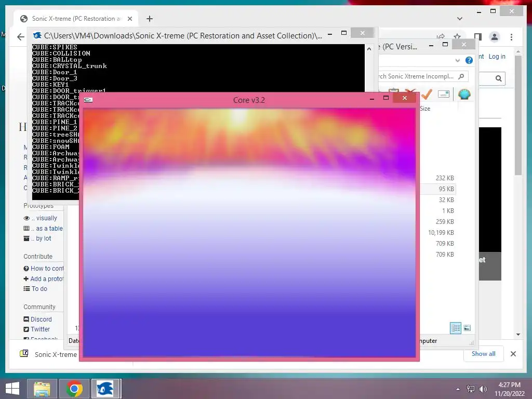Click the CUBE:CRYSTAL_trunk console line
The image size is (532, 399).
coord(70,66)
